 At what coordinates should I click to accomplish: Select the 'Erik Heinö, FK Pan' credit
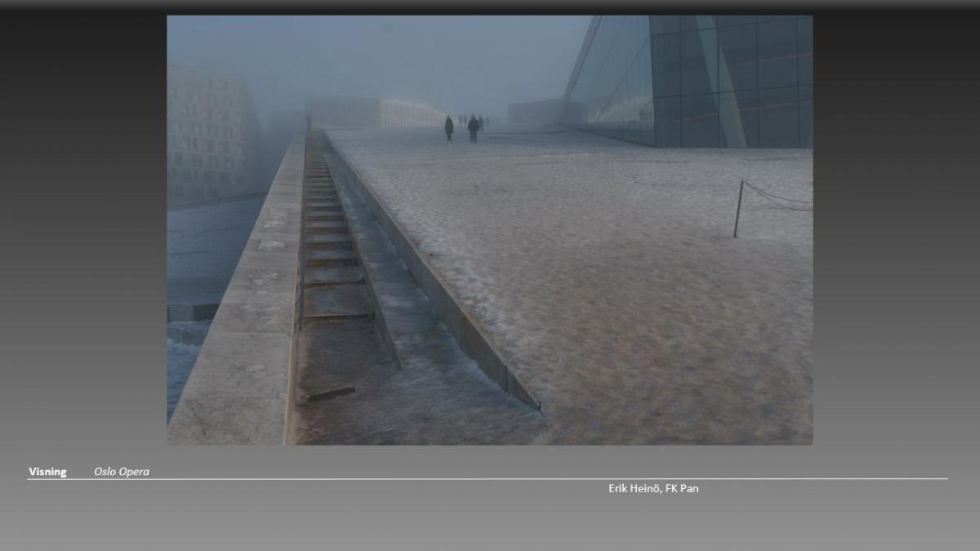(x=653, y=488)
